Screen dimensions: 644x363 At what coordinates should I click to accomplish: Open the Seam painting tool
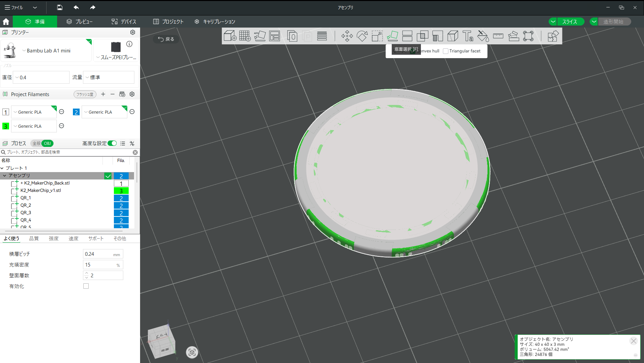pyautogui.click(x=453, y=36)
